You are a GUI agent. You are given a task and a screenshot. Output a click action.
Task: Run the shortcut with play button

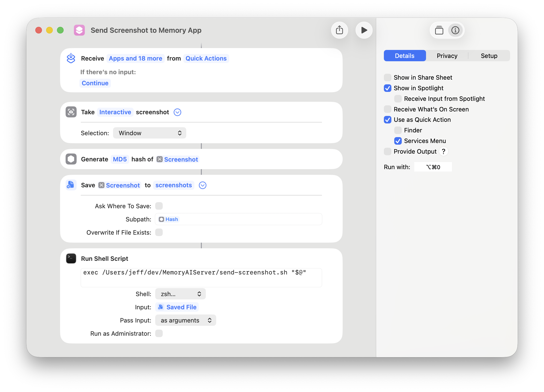click(364, 30)
